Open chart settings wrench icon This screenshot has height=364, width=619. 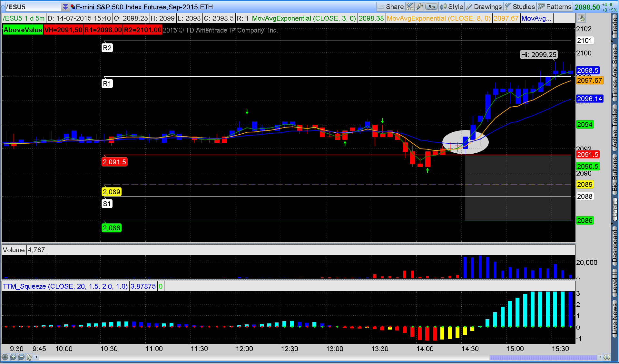click(419, 7)
